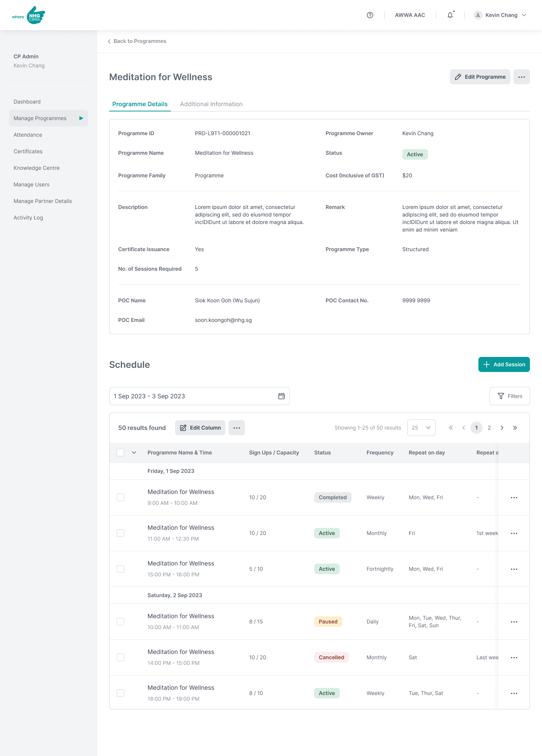Screen dimensions: 542x756
Task: Open the help question mark icon
Action: click(370, 15)
